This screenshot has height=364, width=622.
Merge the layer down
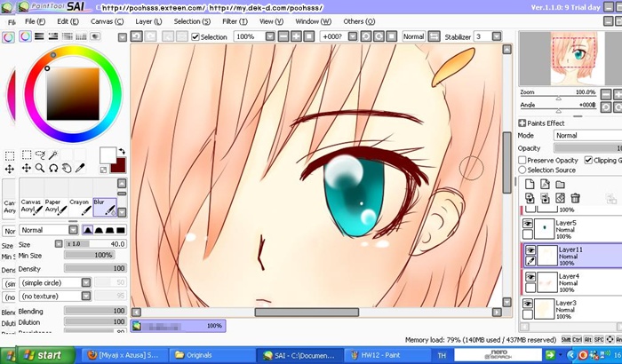pos(545,198)
